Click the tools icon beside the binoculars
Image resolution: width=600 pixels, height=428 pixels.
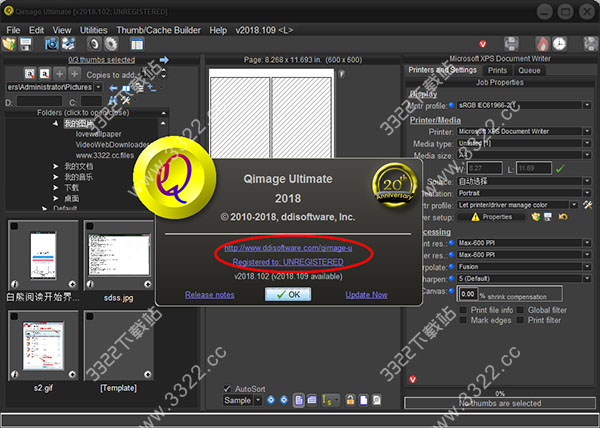coord(126,101)
